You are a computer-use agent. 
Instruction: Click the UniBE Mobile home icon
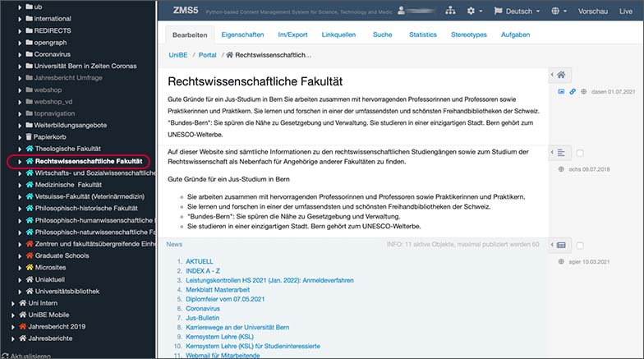pyautogui.click(x=23, y=315)
